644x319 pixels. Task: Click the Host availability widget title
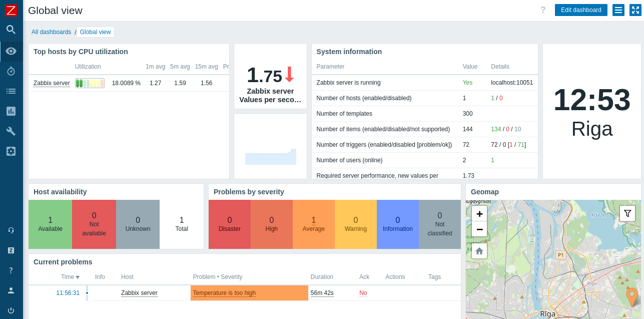point(60,192)
